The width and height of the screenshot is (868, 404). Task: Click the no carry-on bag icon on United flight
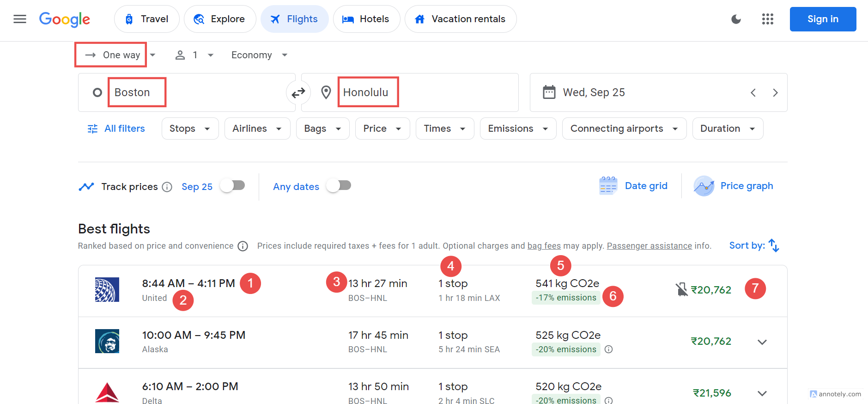(x=681, y=289)
